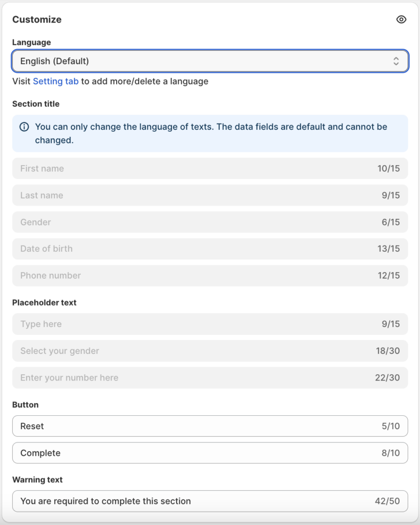Click the Date of birth field
The height and width of the screenshot is (525, 420).
coord(195,249)
